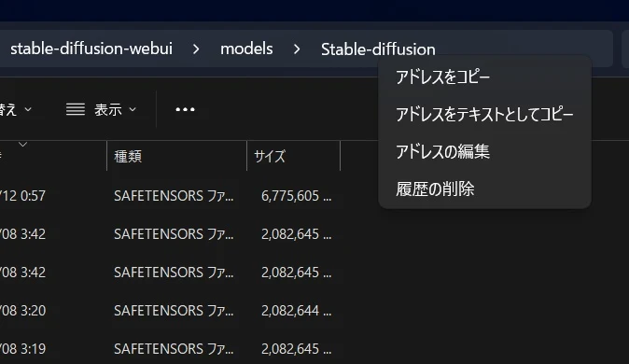Click the view layout lines icon

pyautogui.click(x=76, y=109)
